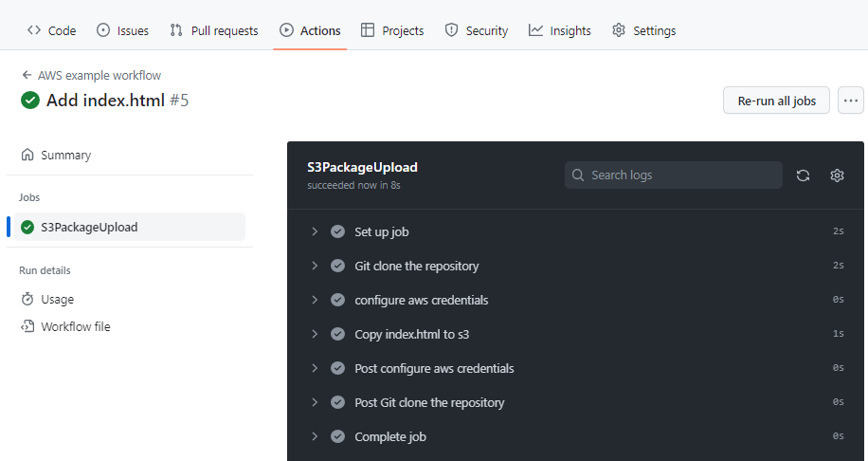Click the Complete job success checkmark
The width and height of the screenshot is (868, 461).
click(337, 436)
